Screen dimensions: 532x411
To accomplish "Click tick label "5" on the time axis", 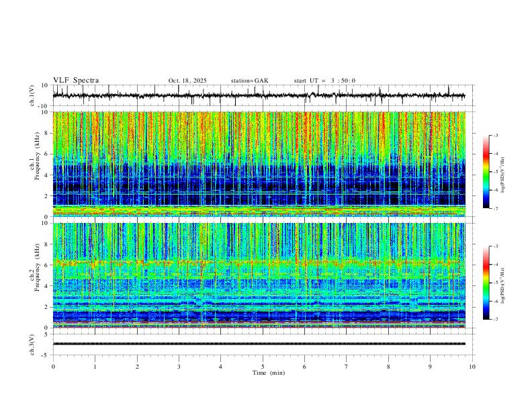I will [263, 367].
